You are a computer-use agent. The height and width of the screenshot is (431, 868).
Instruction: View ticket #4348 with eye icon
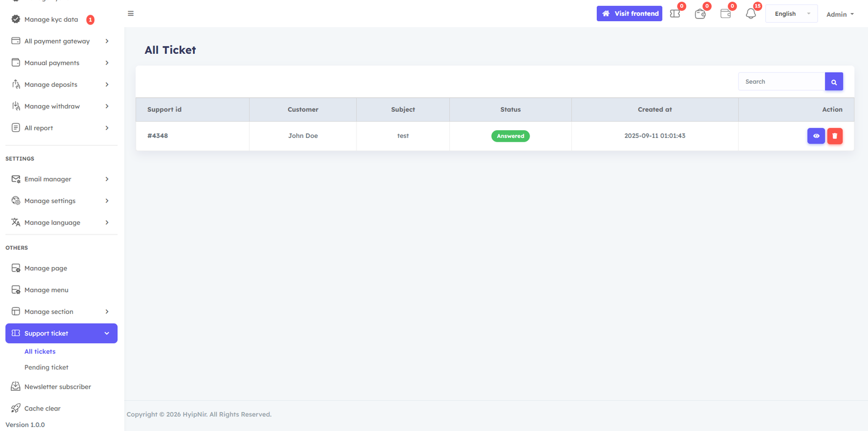coord(816,136)
